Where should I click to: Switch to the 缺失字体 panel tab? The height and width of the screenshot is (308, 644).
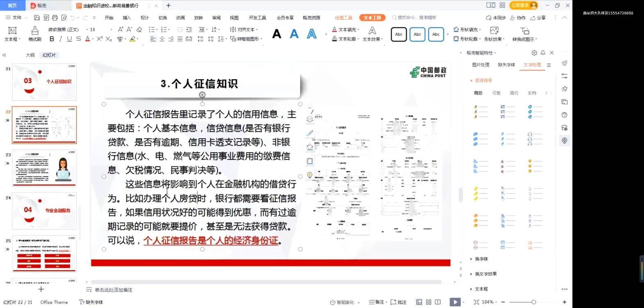506,65
